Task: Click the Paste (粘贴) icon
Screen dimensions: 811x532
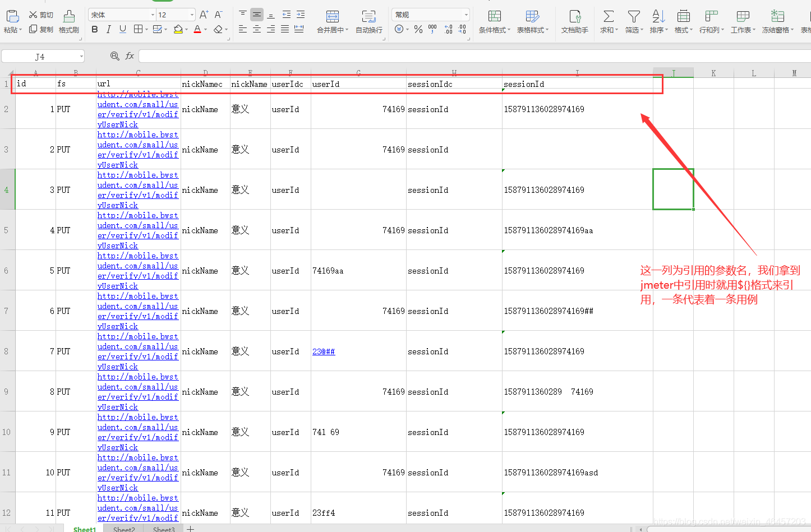Action: coord(12,16)
